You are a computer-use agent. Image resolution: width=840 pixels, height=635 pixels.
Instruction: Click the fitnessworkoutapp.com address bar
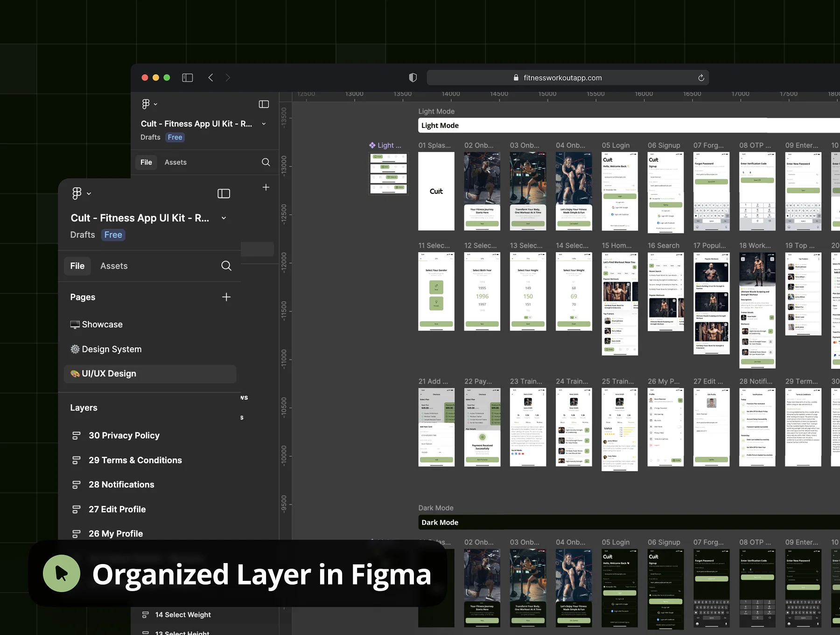pos(567,78)
